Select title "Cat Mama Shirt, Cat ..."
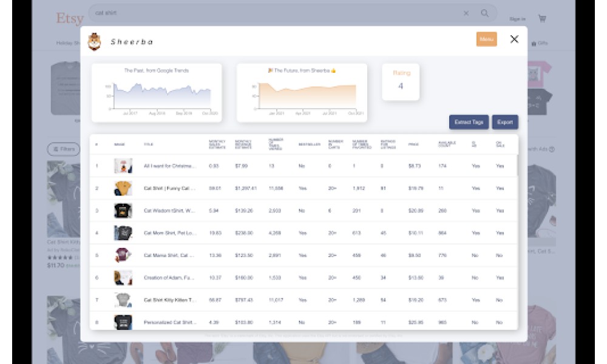Screen dimensions: 607x364 (x=169, y=255)
